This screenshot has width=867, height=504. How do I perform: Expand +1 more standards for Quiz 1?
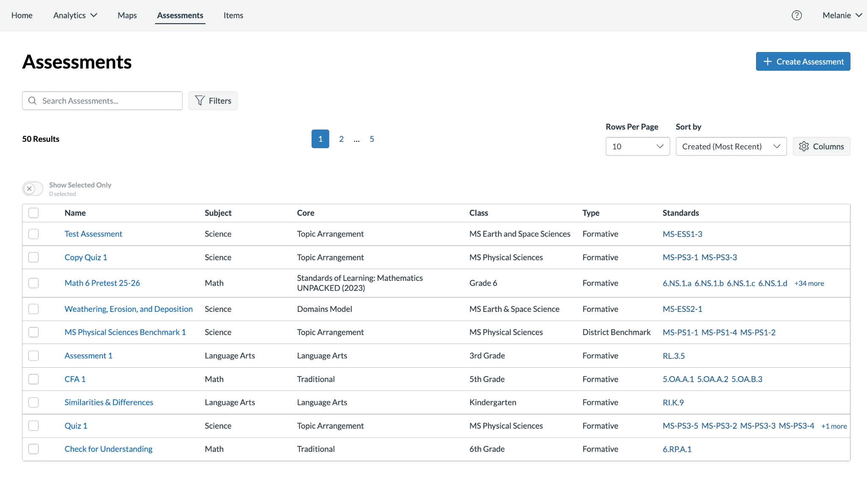834,426
